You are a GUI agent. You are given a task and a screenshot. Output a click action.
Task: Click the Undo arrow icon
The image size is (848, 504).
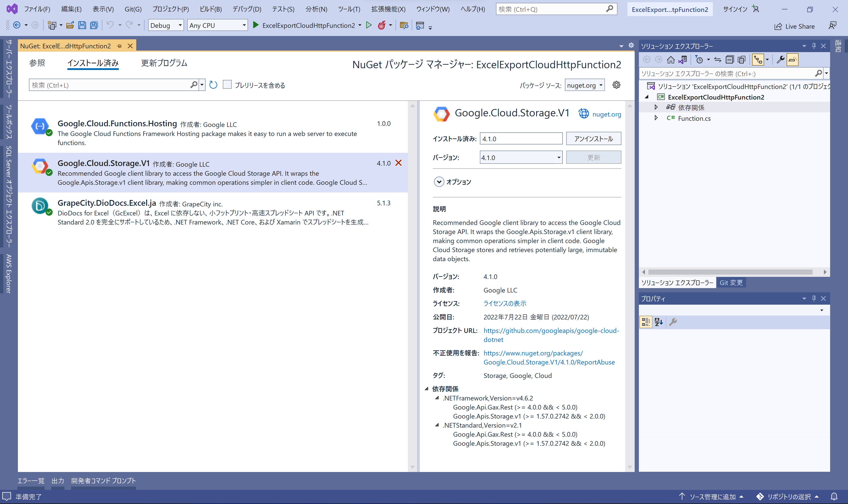tap(110, 25)
